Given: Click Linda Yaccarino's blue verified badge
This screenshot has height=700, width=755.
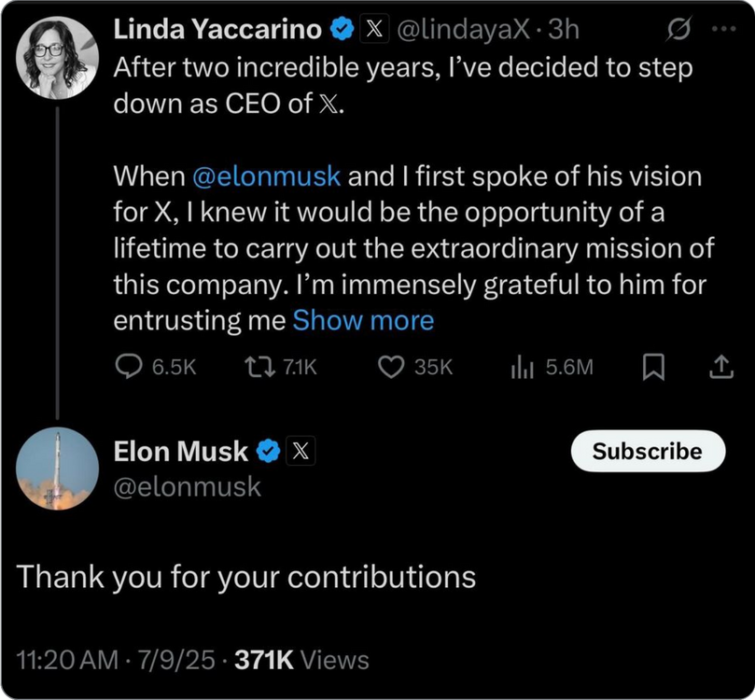Looking at the screenshot, I should pyautogui.click(x=343, y=30).
